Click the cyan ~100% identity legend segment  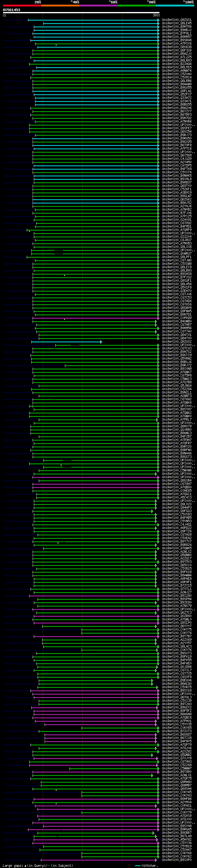[x=175, y=6]
